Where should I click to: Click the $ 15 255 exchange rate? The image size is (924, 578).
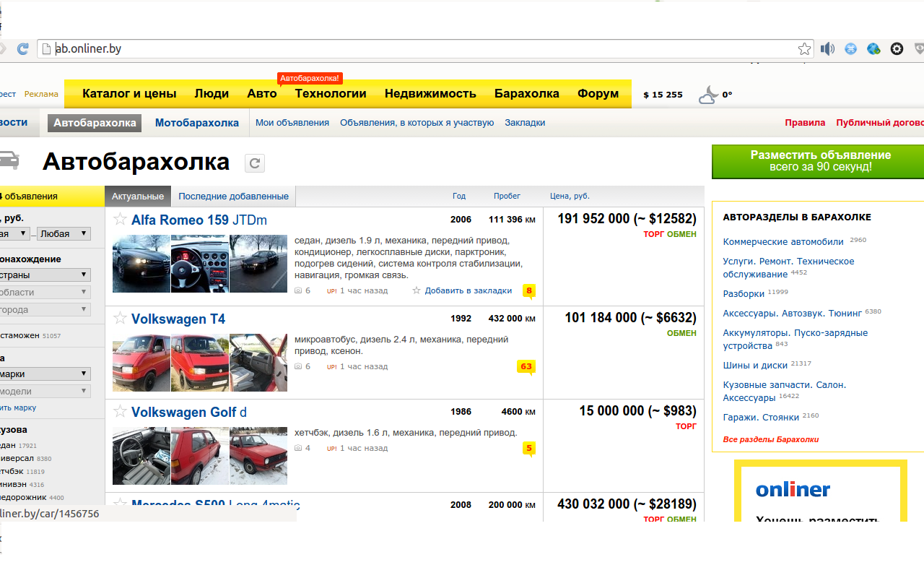tap(663, 95)
